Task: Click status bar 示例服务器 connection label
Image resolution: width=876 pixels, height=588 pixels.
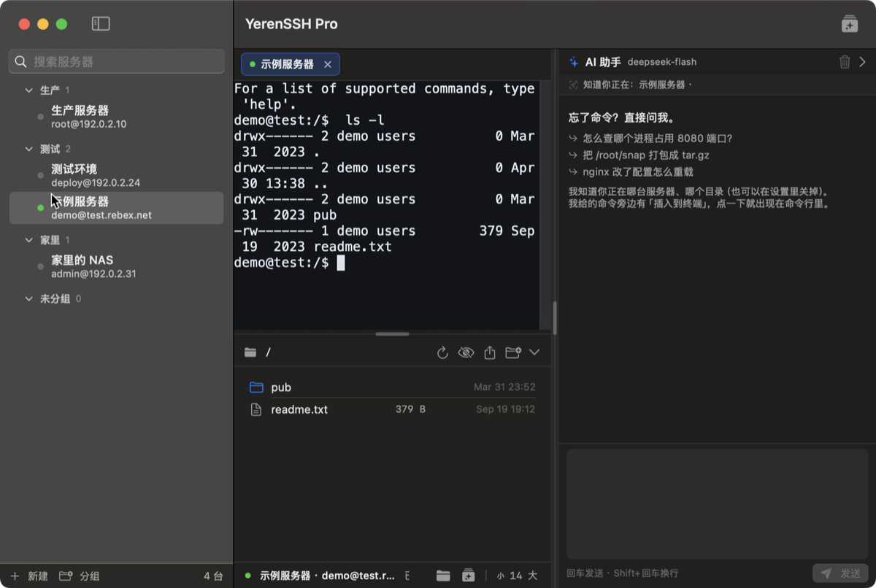Action: pos(327,576)
